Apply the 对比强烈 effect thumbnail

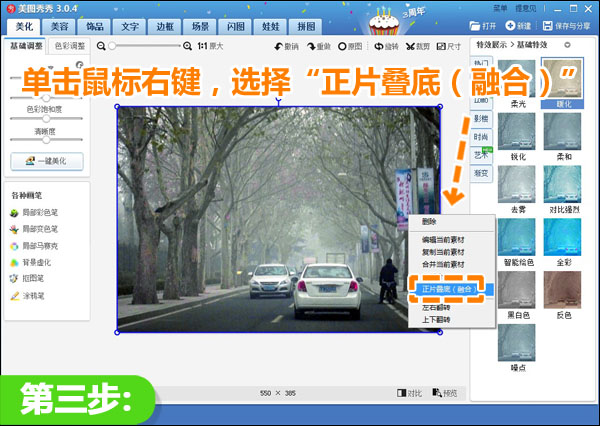click(x=562, y=184)
